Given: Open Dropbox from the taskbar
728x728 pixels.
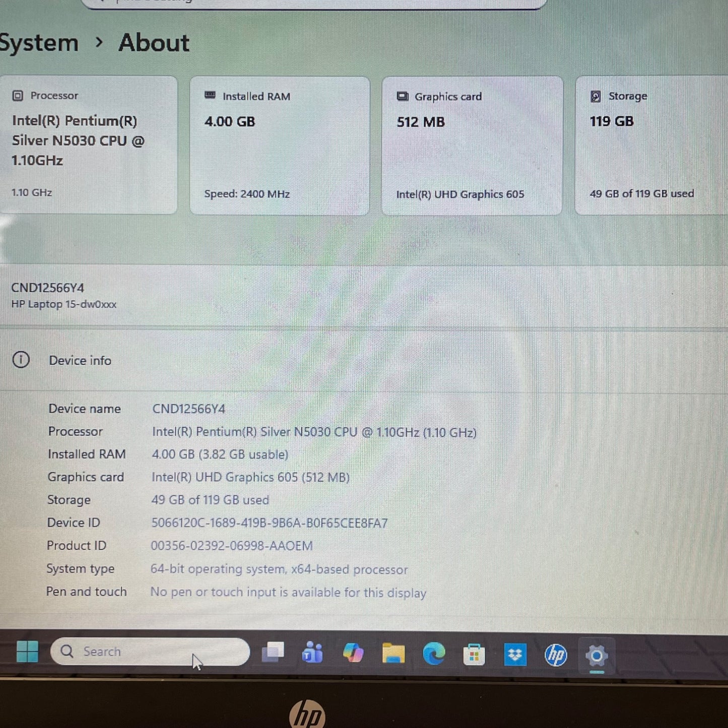Looking at the screenshot, I should 515,655.
